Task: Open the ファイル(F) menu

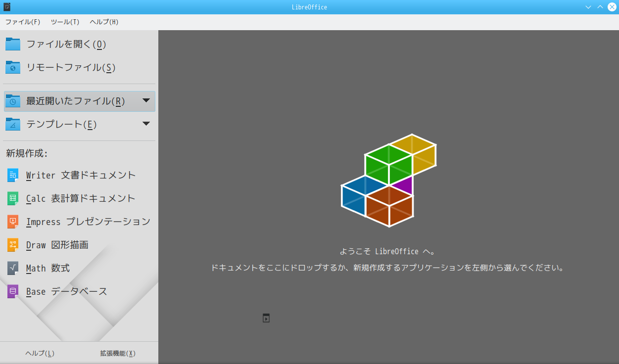Action: point(23,22)
